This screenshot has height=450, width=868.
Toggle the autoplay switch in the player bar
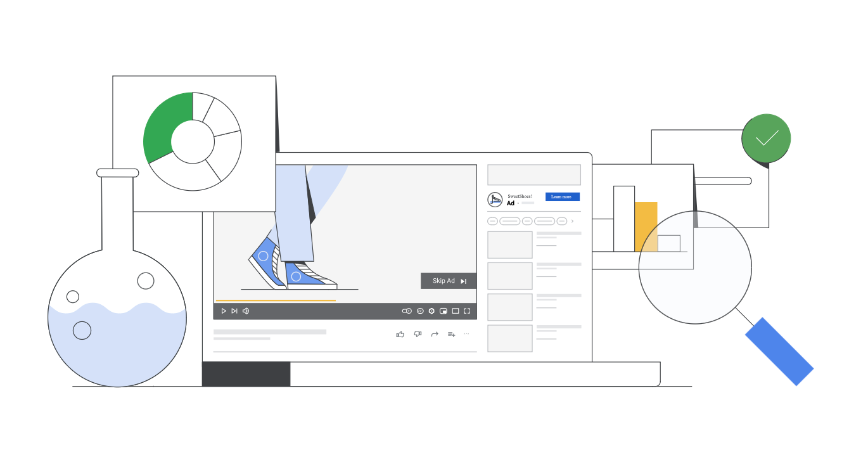tap(407, 311)
